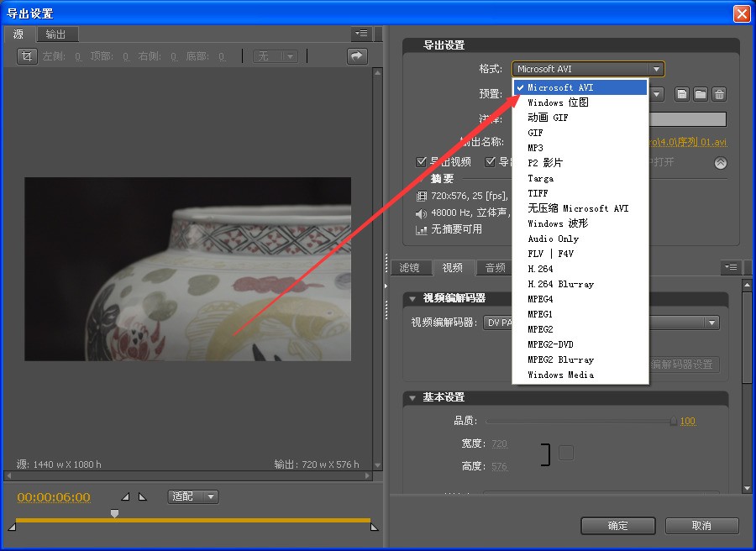
Task: Toggle the square checkbox beside width/height bracket
Action: pyautogui.click(x=566, y=453)
